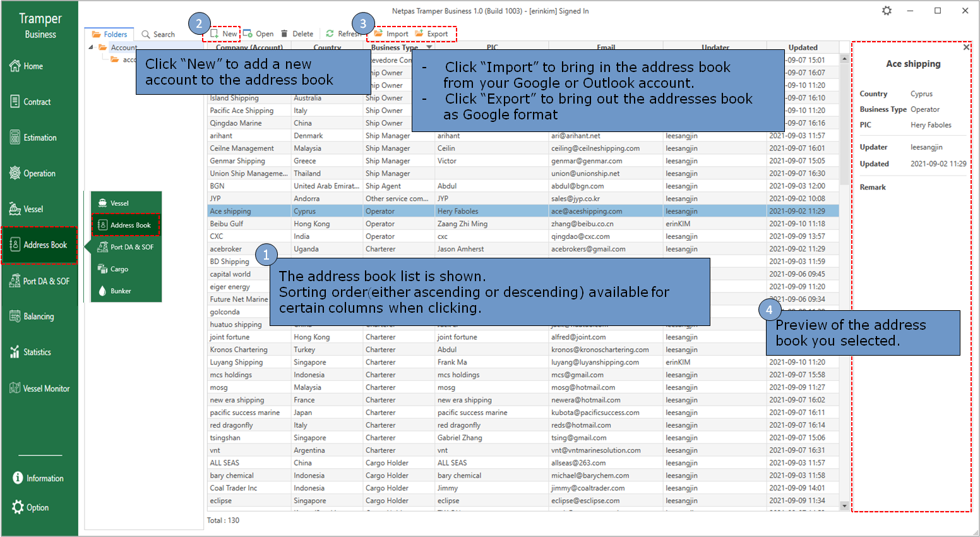Screen dimensions: 980x537
Task: Open the Business Type column dropdown arrow
Action: click(429, 47)
